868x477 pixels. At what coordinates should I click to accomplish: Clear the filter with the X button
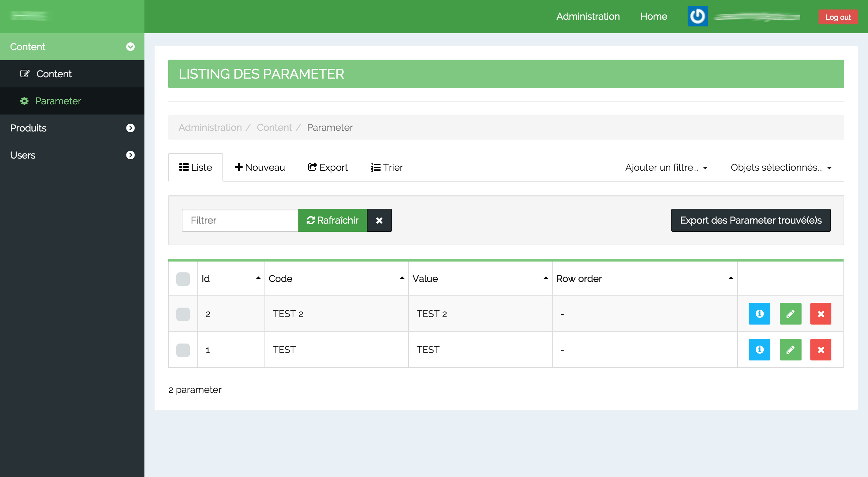[x=379, y=220]
